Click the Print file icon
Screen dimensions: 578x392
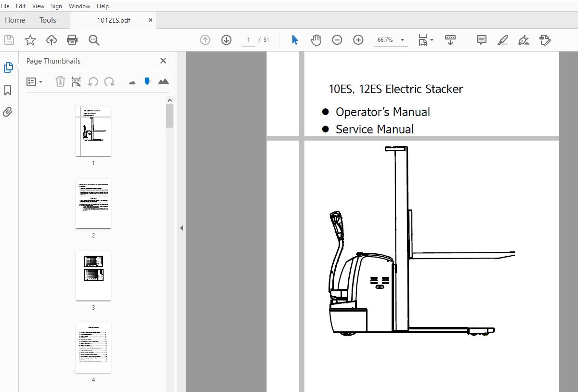pyautogui.click(x=72, y=40)
